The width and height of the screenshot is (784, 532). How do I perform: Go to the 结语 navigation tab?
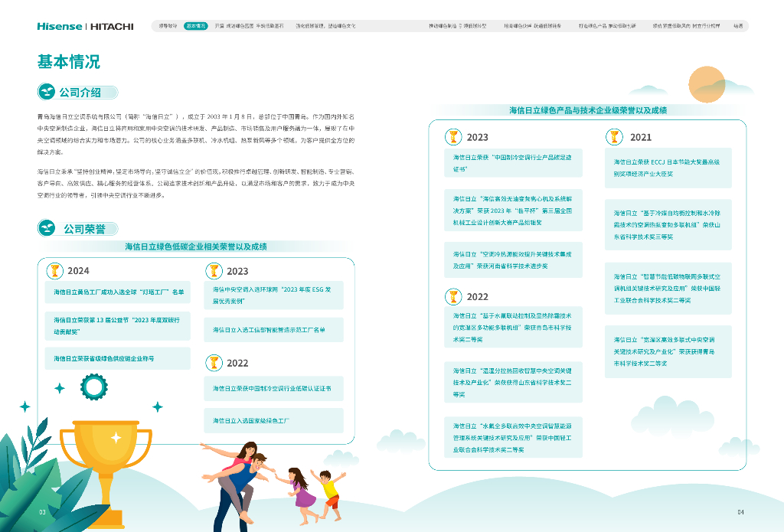[737, 26]
